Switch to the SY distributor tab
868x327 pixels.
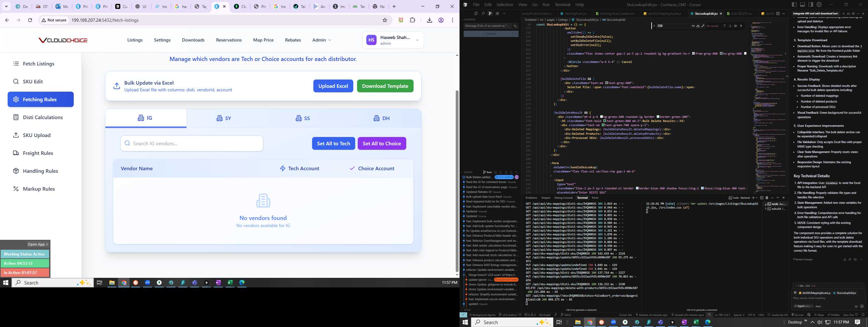pyautogui.click(x=224, y=118)
